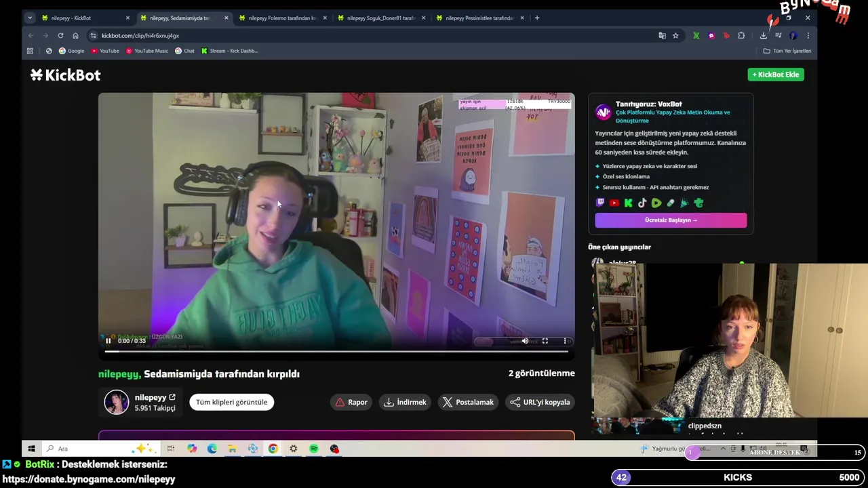Screen dimensions: 868x488
Task: Open the YouTube bookmark
Action: 104,51
